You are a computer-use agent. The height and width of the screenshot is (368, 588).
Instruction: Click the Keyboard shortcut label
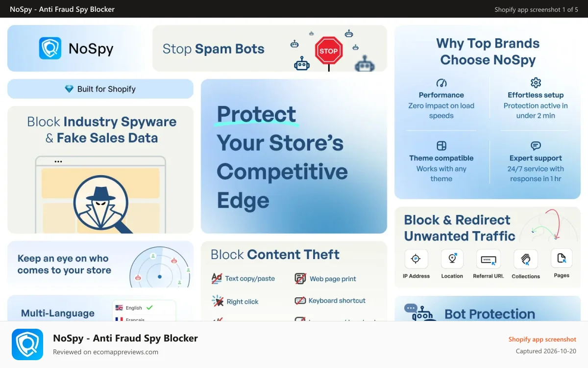pyautogui.click(x=337, y=301)
